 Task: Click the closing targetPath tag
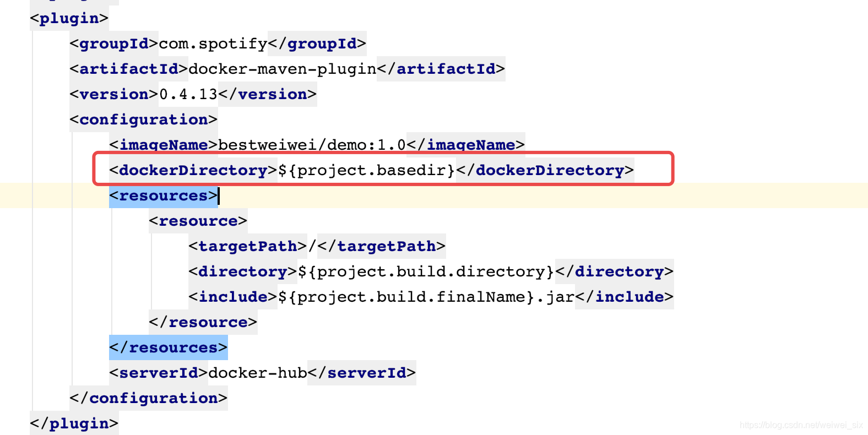[382, 246]
